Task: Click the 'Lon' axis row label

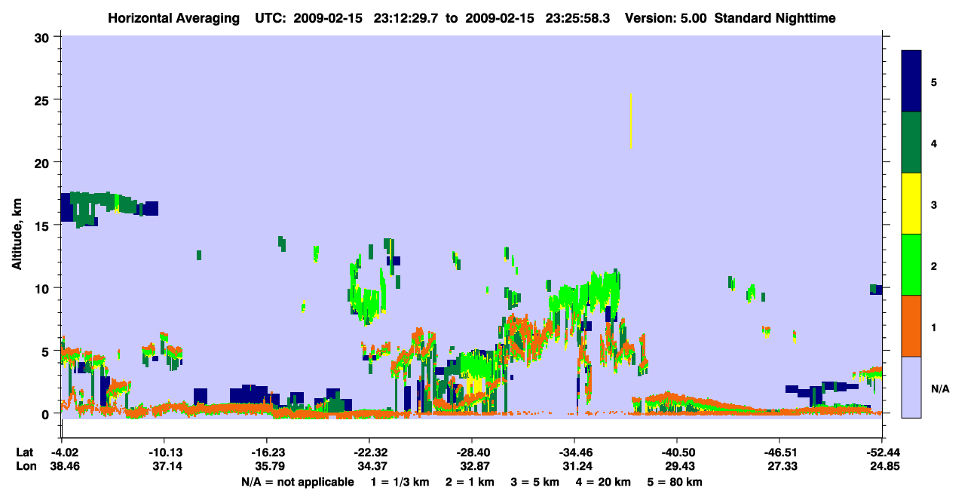Action: (25, 467)
